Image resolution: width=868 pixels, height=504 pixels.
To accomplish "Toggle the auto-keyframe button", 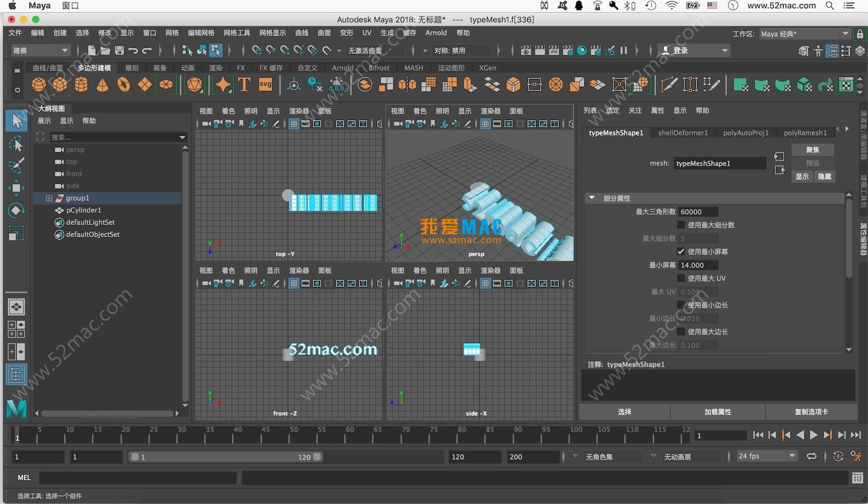I will 838,456.
